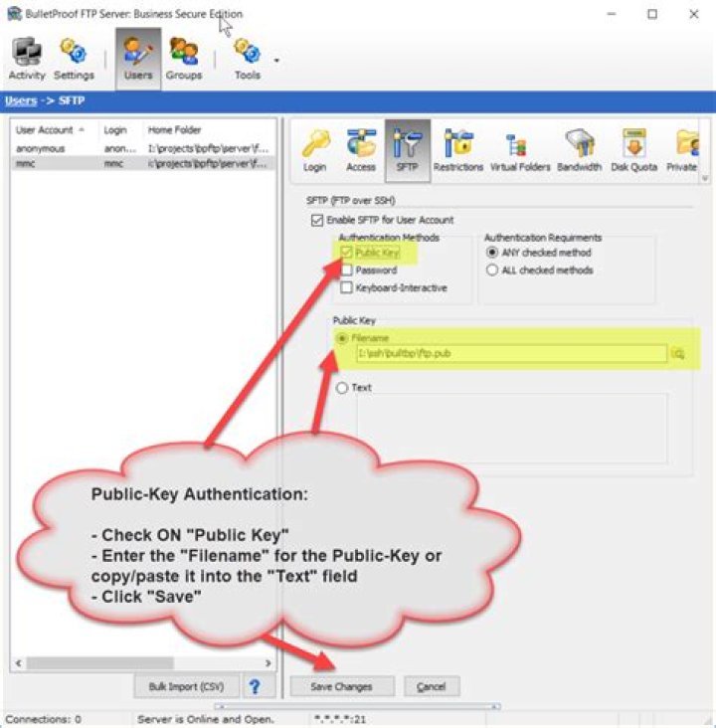This screenshot has height=728, width=716.
Task: Open the Disk Quota tab
Action: (633, 151)
